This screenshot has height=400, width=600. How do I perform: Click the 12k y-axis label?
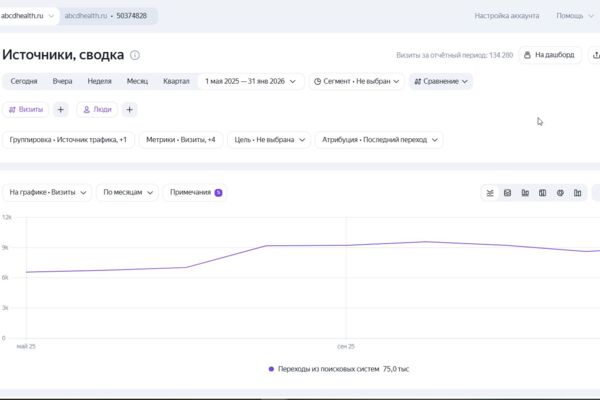click(7, 217)
